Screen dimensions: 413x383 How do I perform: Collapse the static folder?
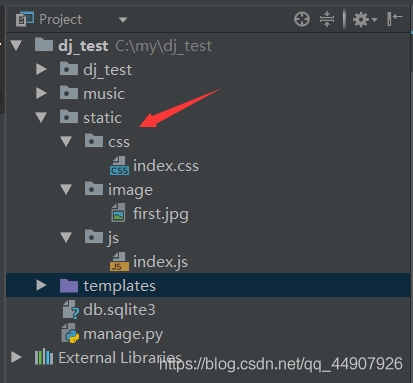(41, 117)
